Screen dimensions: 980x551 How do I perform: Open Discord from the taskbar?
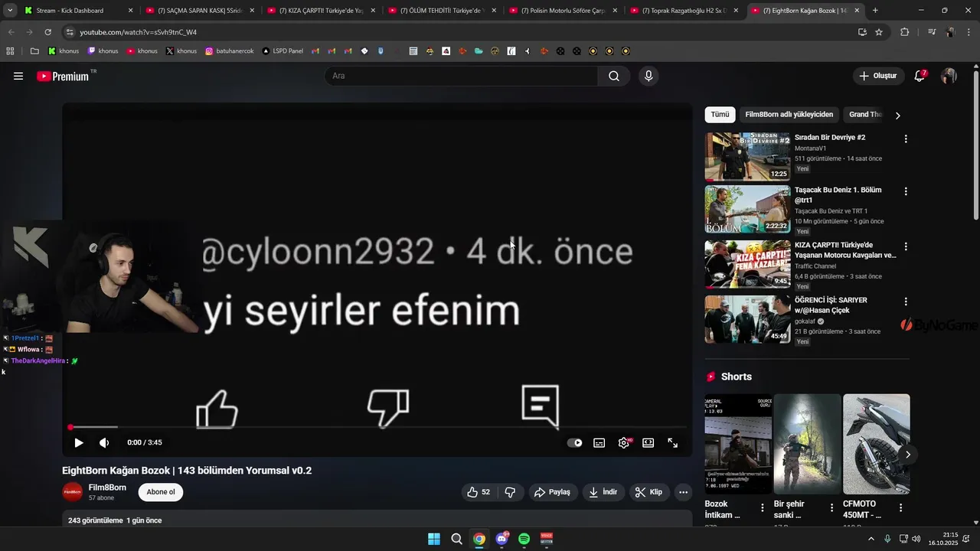point(501,539)
